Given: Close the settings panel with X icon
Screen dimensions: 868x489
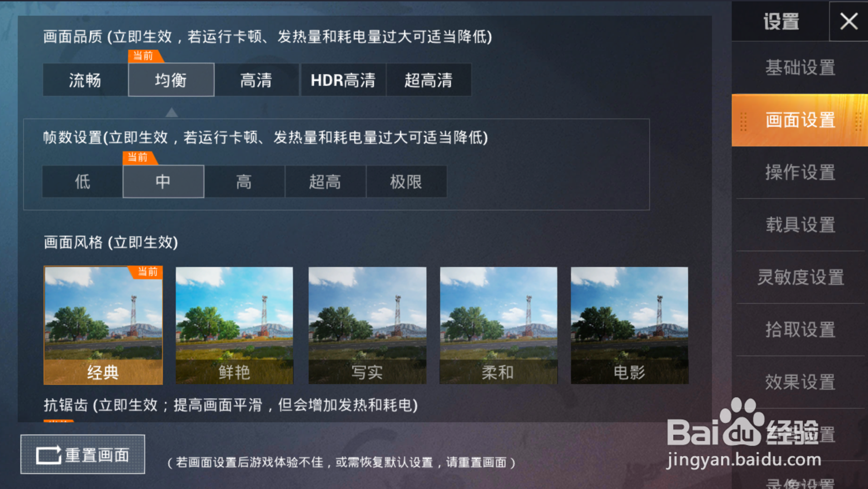Looking at the screenshot, I should click(x=848, y=21).
